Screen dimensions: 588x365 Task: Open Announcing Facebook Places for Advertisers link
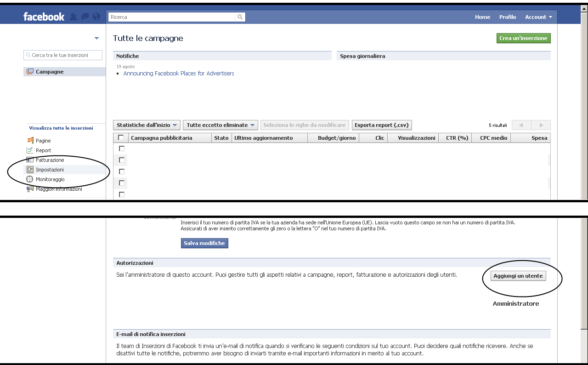(x=179, y=74)
